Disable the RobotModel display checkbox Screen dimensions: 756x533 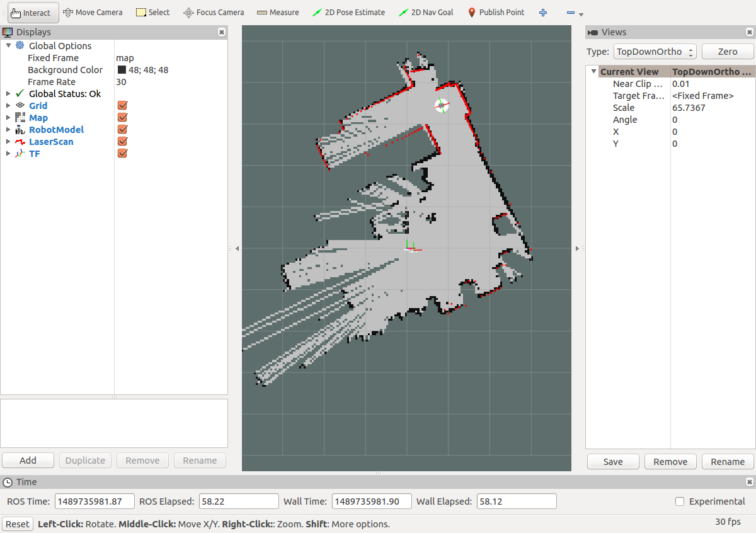[x=123, y=130]
